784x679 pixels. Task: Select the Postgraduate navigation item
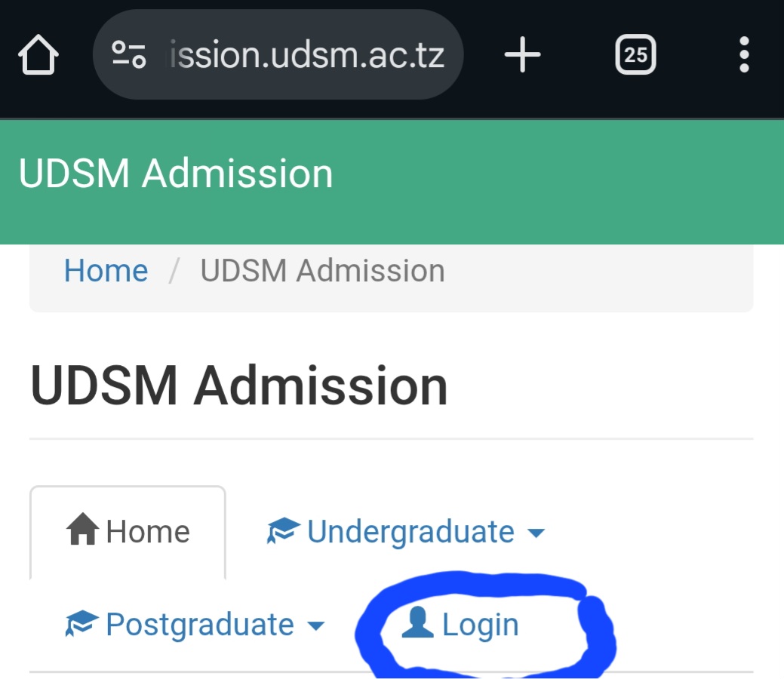coord(198,624)
